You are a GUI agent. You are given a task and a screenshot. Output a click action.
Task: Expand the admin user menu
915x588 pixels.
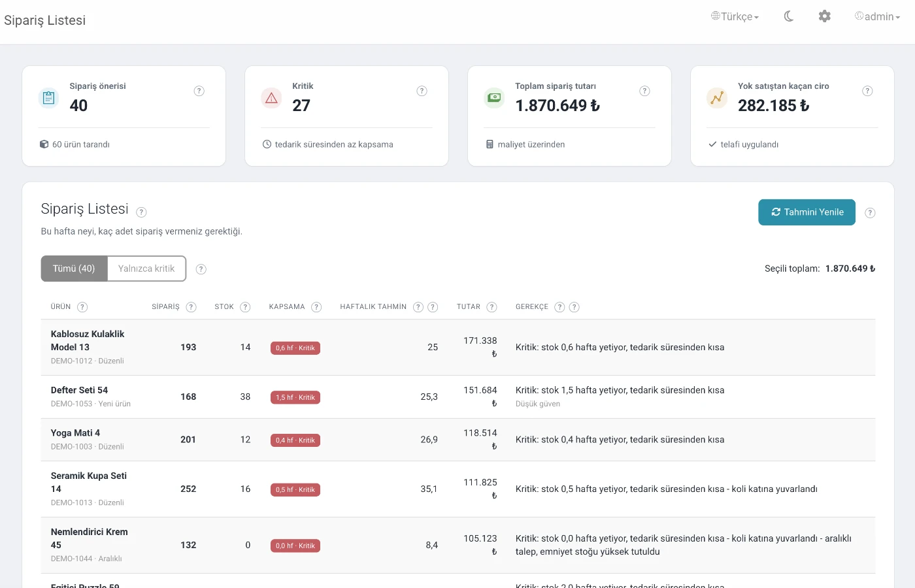[878, 16]
